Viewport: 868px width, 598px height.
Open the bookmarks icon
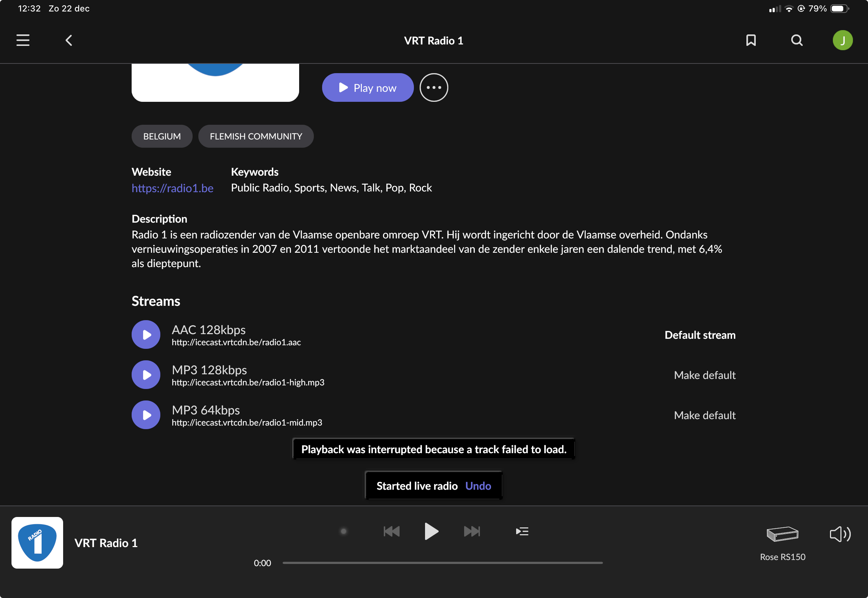coord(751,40)
